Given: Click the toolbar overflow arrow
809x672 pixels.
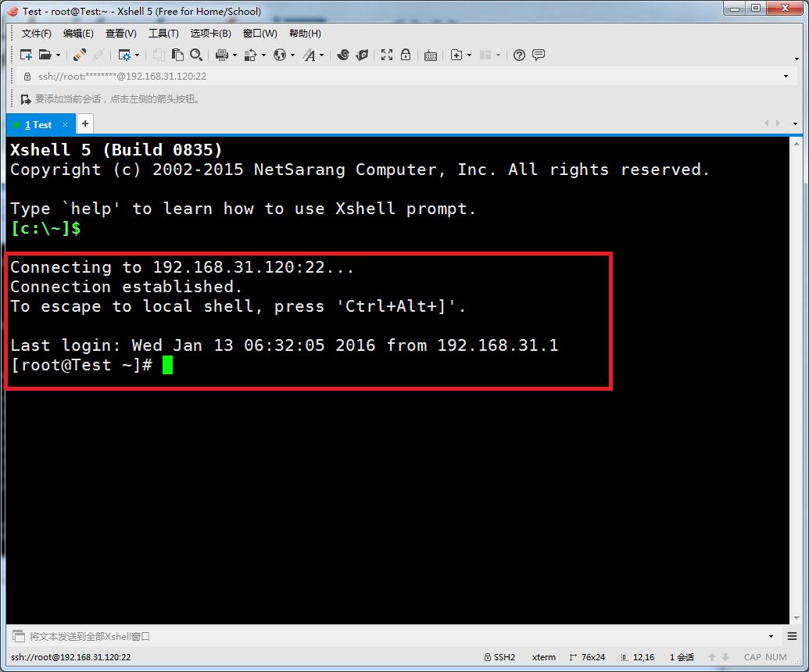Looking at the screenshot, I should (x=796, y=59).
